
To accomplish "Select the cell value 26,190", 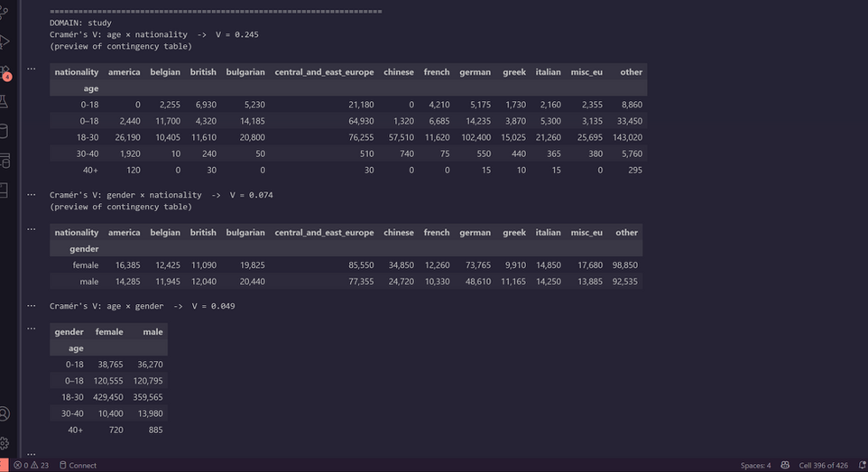I will pos(127,137).
